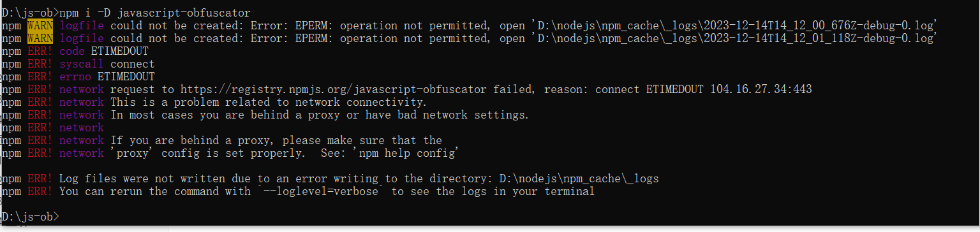The image size is (980, 232).
Task: Click the log path ending 118Z-debug-0.log
Action: click(734, 38)
